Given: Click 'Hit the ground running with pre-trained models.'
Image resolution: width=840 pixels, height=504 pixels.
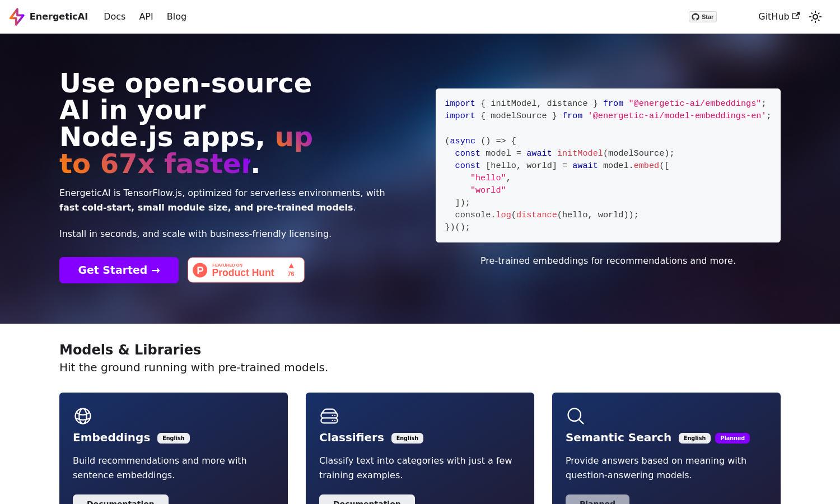Looking at the screenshot, I should (x=194, y=367).
